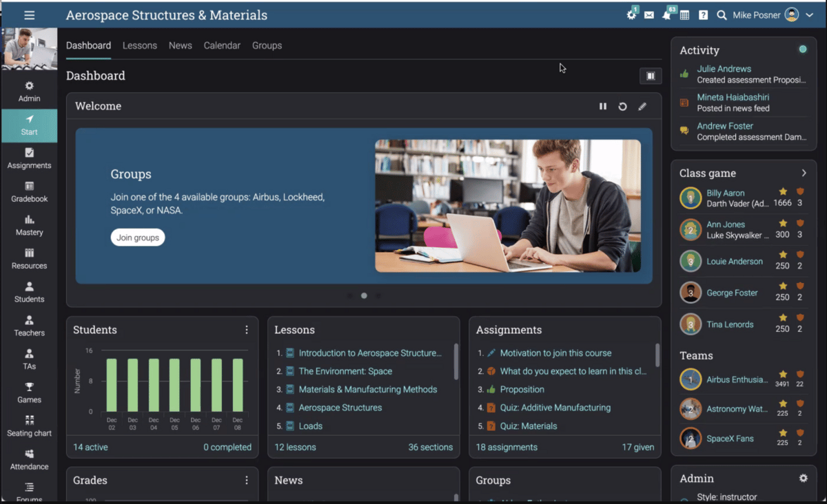This screenshot has width=827, height=504.
Task: Open the Gradebook sidebar icon
Action: coord(29,187)
